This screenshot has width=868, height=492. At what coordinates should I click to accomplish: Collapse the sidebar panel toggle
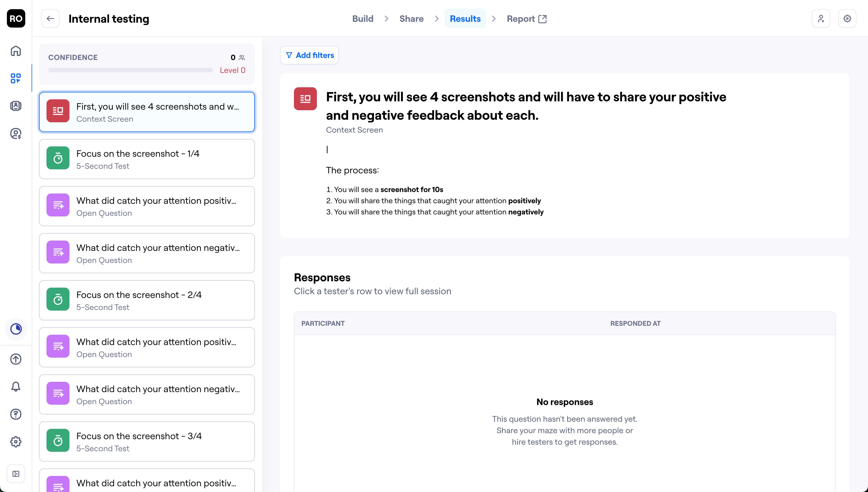coord(16,474)
